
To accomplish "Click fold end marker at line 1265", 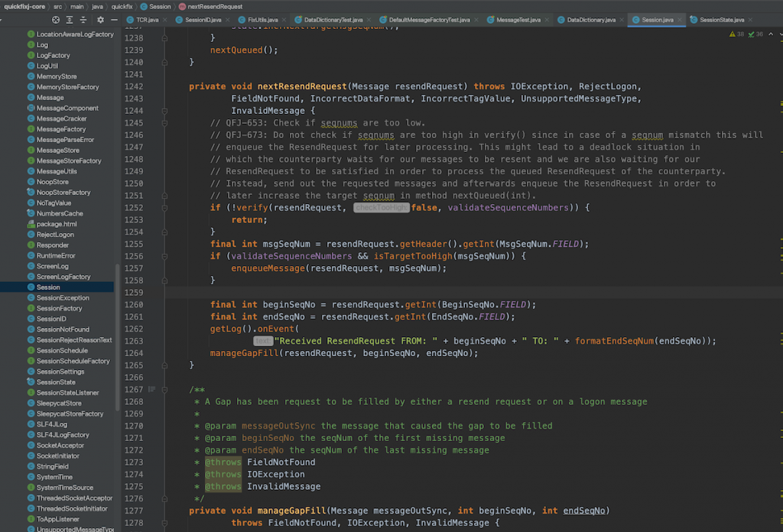I will 164,365.
